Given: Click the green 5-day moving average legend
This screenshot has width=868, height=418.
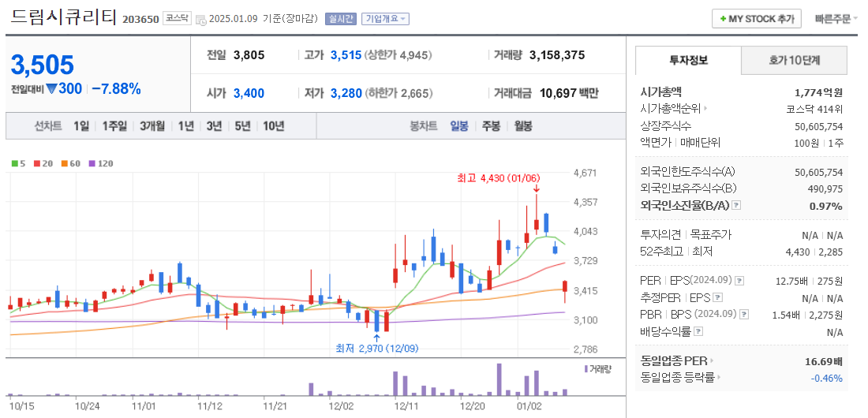Looking at the screenshot, I should [x=19, y=163].
